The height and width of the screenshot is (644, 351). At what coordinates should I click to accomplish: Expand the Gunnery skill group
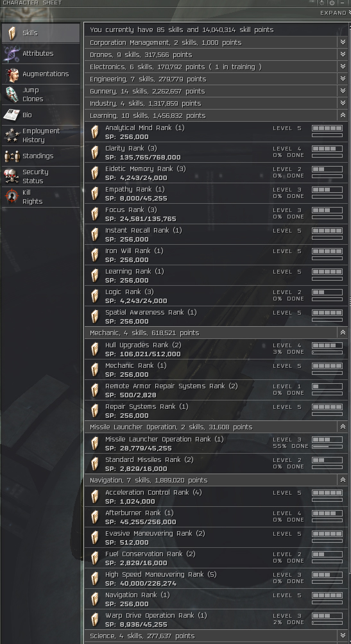click(343, 91)
